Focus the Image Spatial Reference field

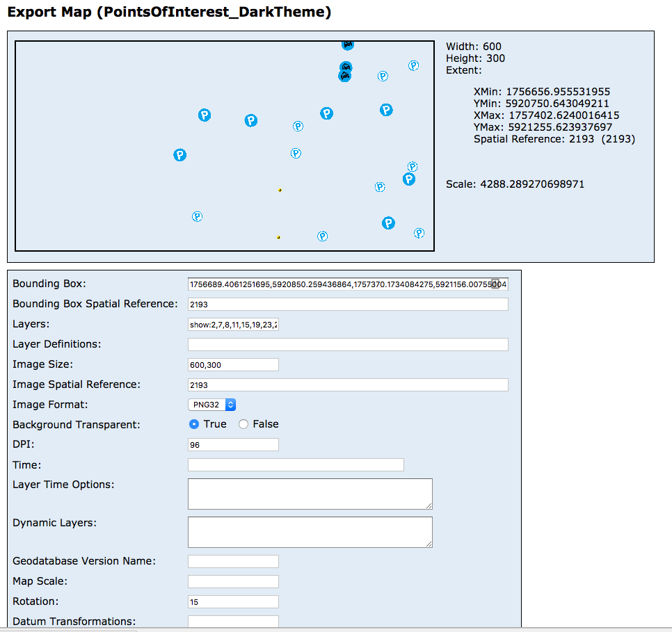[x=348, y=384]
